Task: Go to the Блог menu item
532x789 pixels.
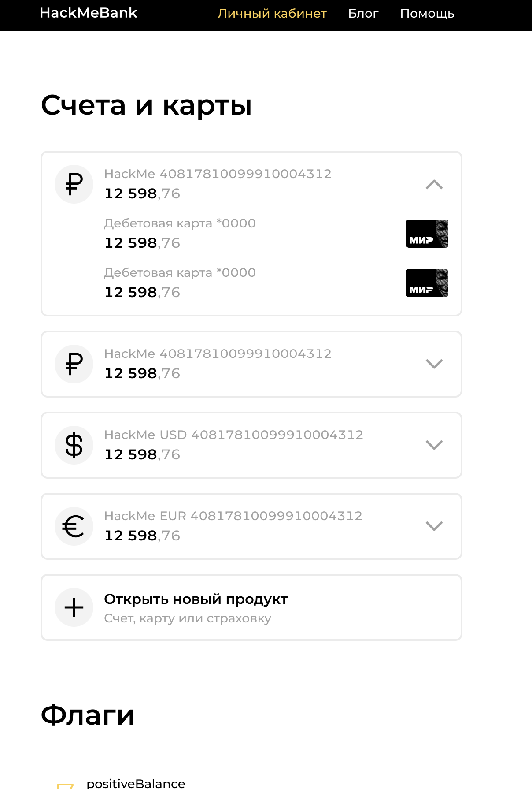Action: (x=363, y=14)
